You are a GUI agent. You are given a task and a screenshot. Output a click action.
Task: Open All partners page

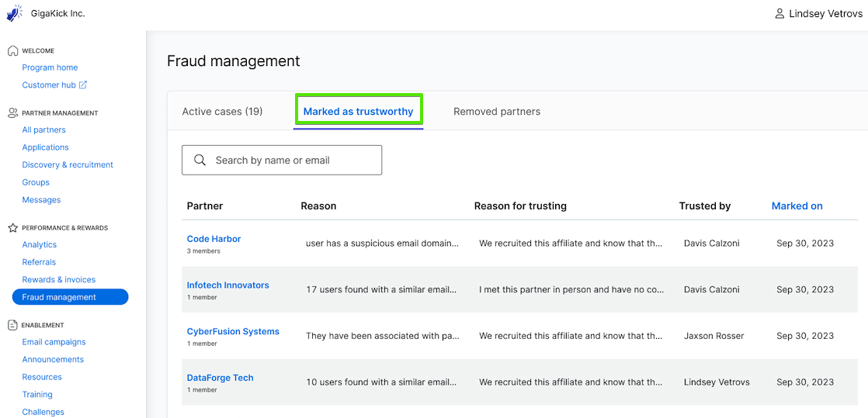(43, 130)
